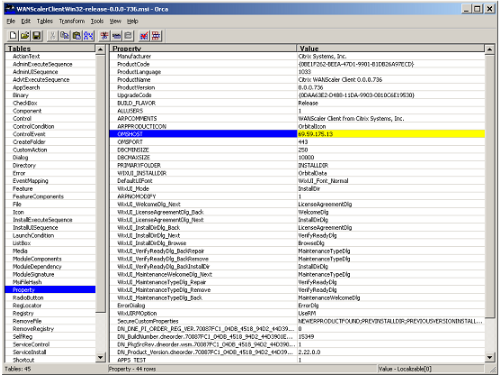Select the highlighted Property table
The image size is (500, 381).
(50, 290)
